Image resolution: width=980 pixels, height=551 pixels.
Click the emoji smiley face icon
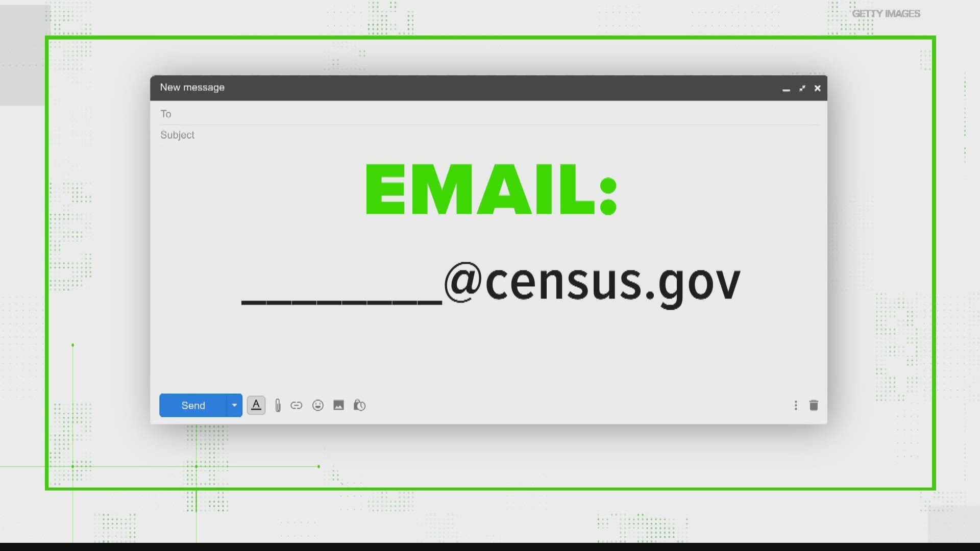point(317,405)
